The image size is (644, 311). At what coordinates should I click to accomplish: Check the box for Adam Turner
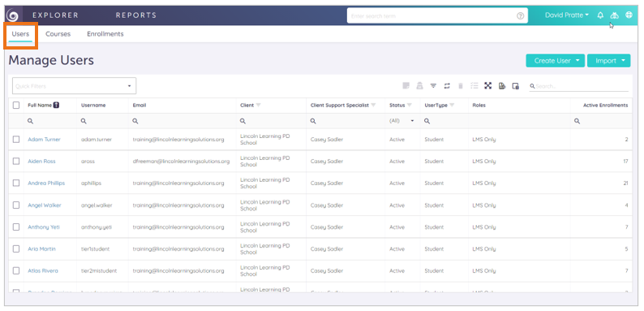coord(16,140)
